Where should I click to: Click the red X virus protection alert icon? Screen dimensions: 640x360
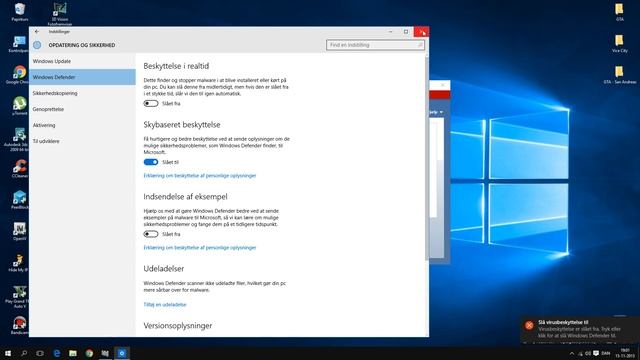coord(529,325)
